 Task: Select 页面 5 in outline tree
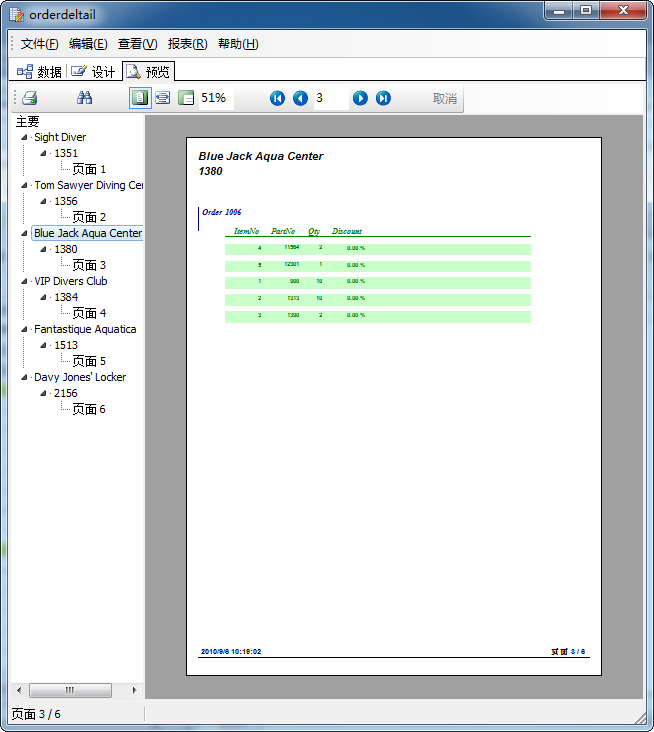click(88, 361)
